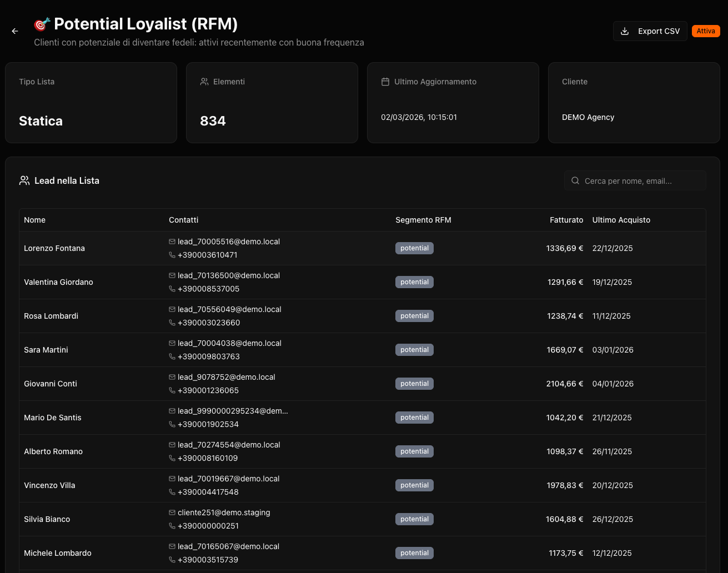This screenshot has height=573, width=728.
Task: Click Vincenzo Villa's phone number
Action: click(208, 492)
